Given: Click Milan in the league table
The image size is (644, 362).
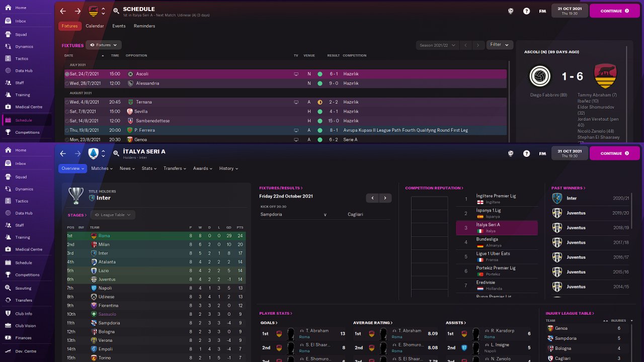Looking at the screenshot, I should point(104,244).
